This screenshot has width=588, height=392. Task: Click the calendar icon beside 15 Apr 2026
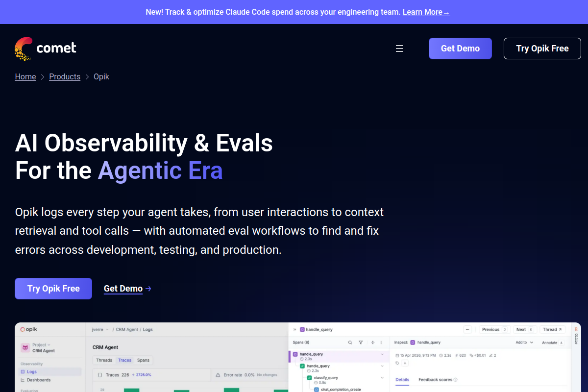tap(397, 355)
